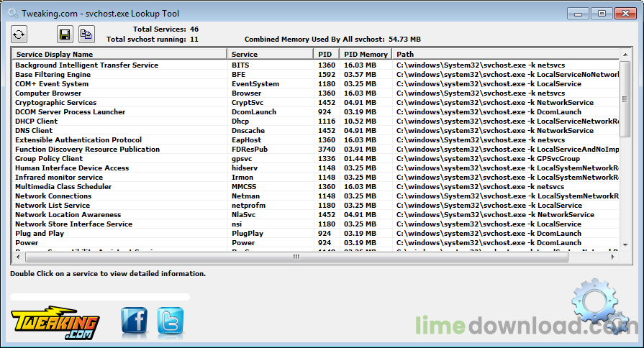Click the PID Memory column header
Viewport: 644px width, 348px height.
point(365,54)
